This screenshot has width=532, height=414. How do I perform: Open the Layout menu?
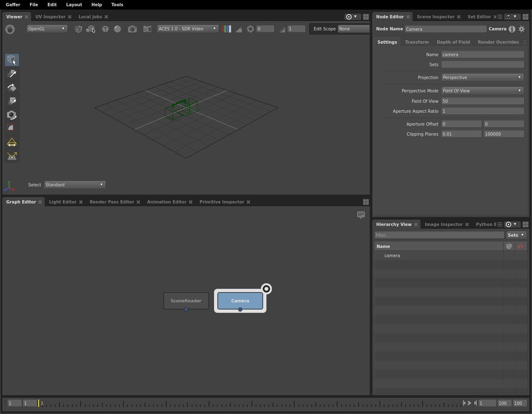click(74, 5)
